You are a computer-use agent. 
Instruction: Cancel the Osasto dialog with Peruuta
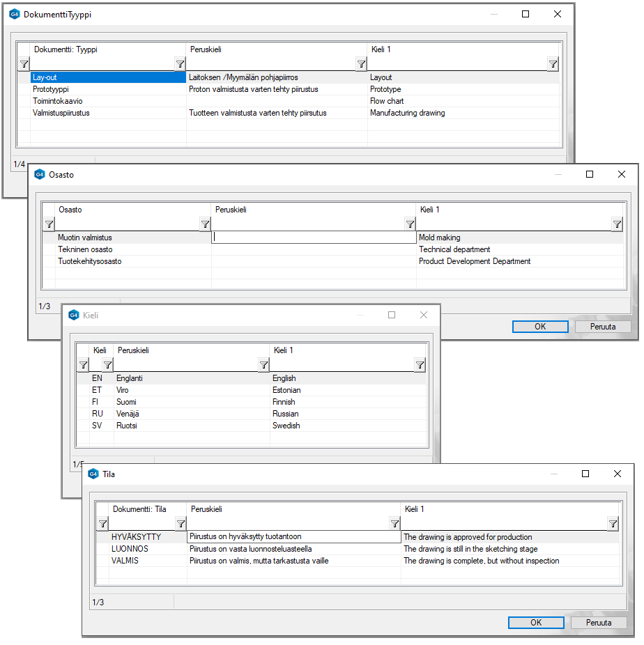[603, 327]
